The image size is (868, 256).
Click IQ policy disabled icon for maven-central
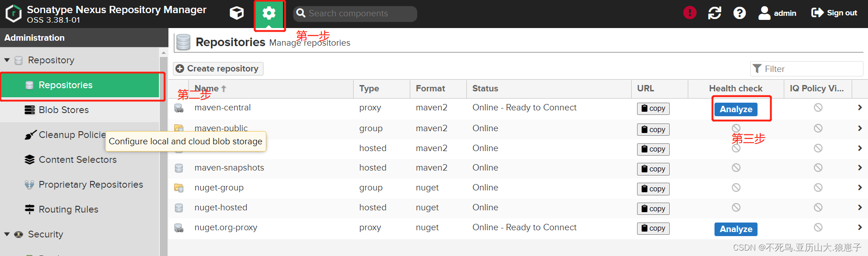[x=818, y=108]
